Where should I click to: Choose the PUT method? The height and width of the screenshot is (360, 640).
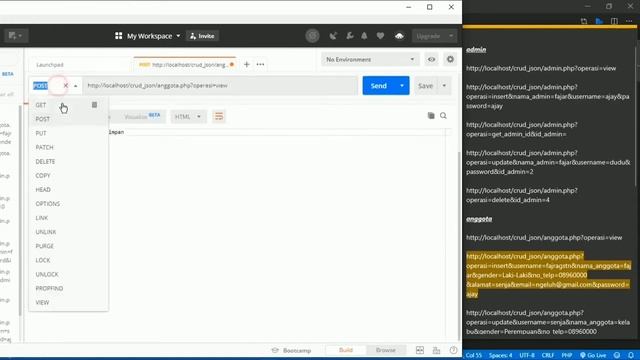[41, 133]
